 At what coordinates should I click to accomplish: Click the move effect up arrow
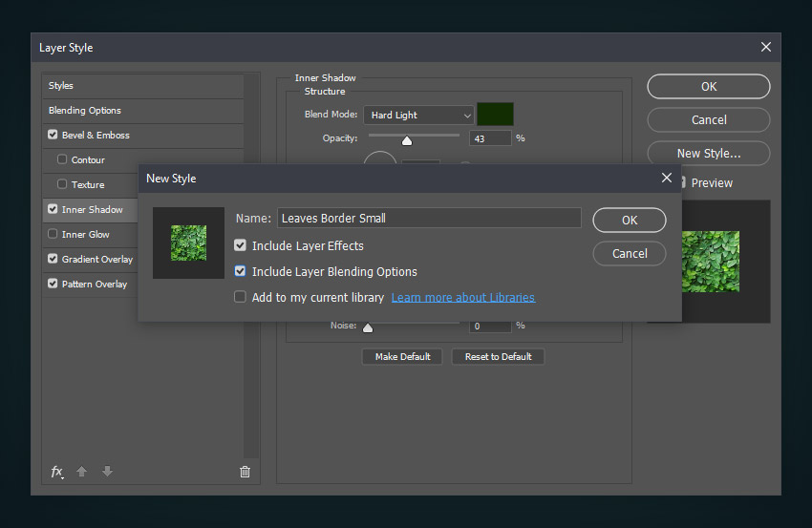pyautogui.click(x=82, y=472)
